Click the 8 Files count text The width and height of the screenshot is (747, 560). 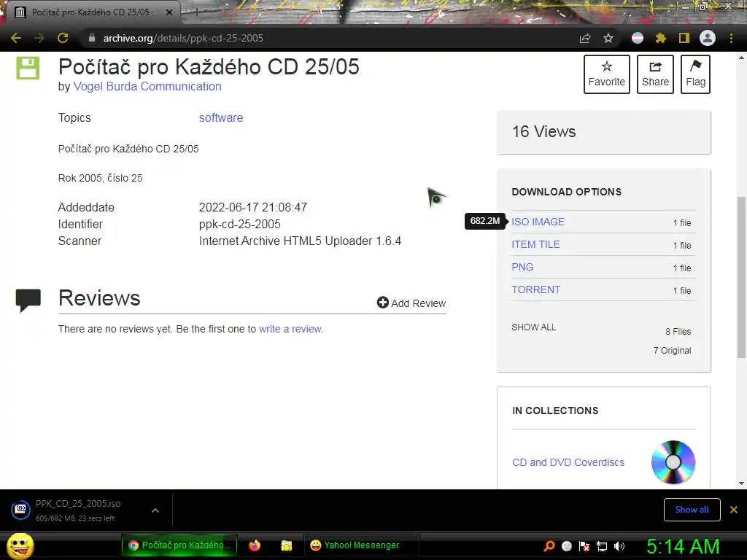[x=678, y=332]
